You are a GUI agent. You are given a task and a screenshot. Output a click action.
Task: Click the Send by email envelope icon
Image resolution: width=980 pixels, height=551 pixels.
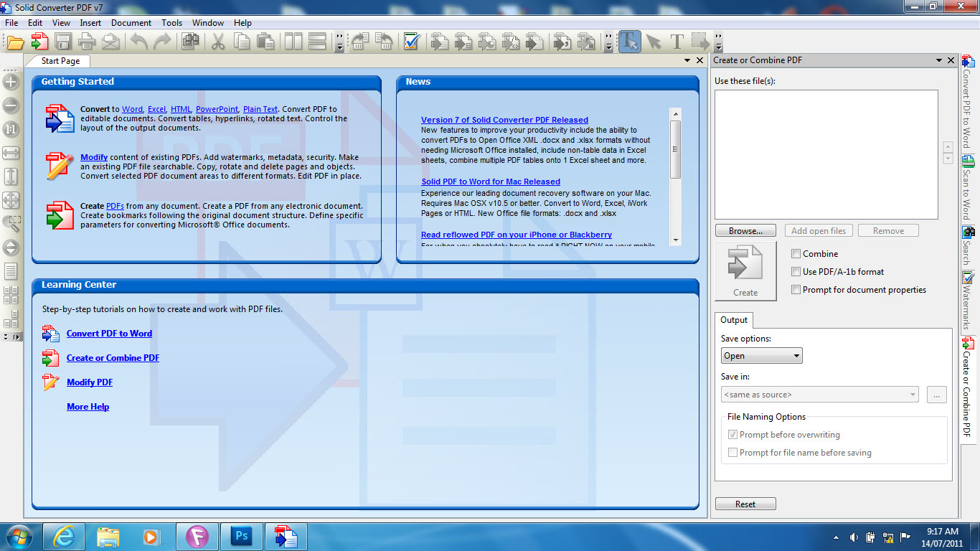pos(110,42)
